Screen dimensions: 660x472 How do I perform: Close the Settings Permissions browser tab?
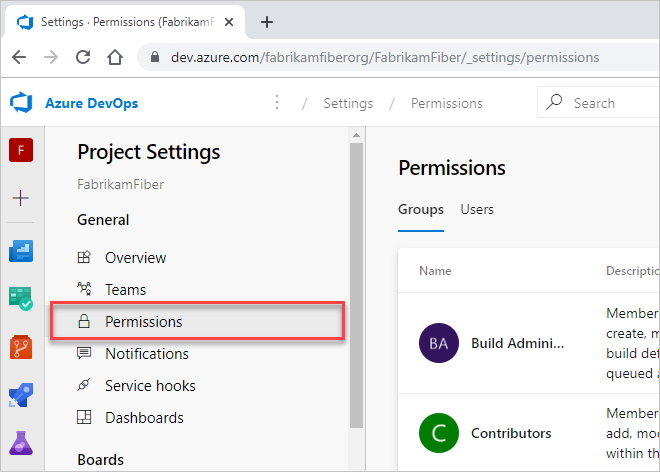[x=229, y=22]
